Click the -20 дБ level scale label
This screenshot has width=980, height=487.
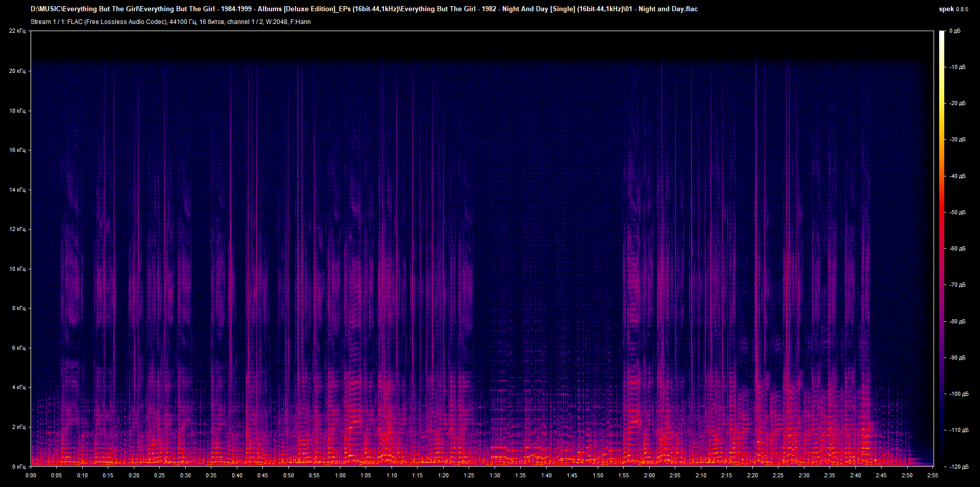coord(957,104)
